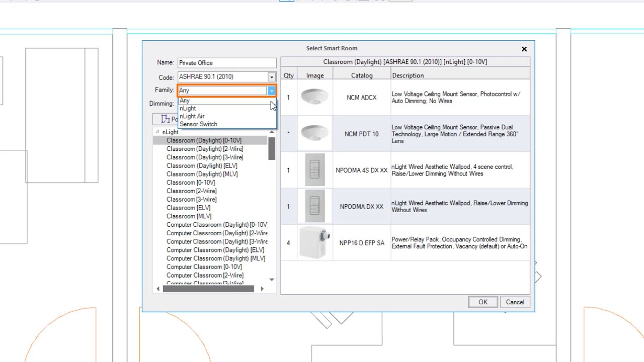The image size is (644, 362).
Task: Click the Power/Relay Pack description text
Action: (459, 243)
